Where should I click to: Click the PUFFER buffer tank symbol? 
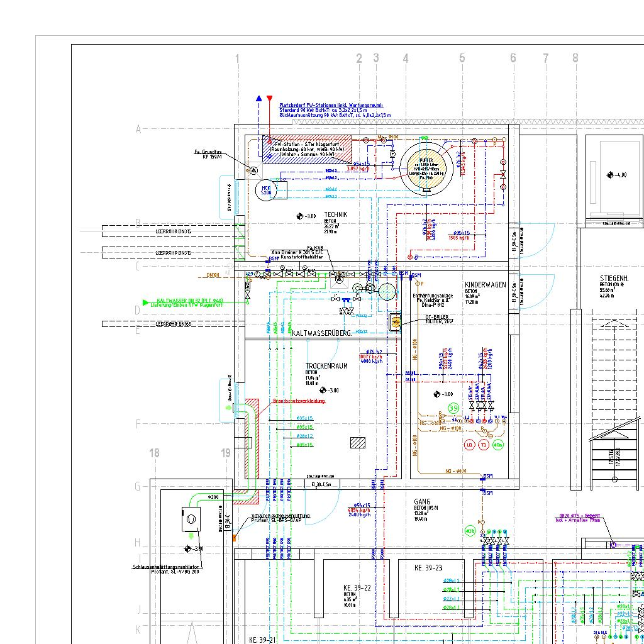tap(426, 167)
